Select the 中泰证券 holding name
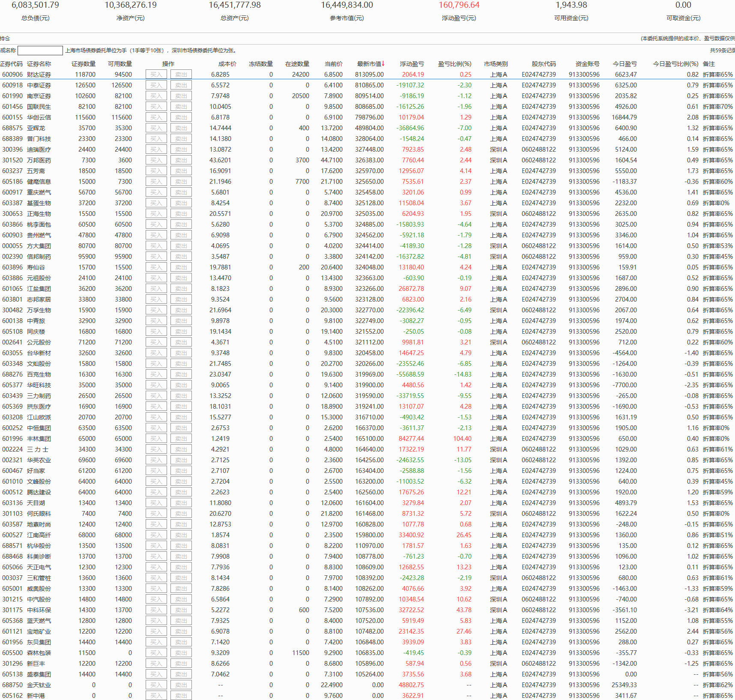 click(39, 85)
